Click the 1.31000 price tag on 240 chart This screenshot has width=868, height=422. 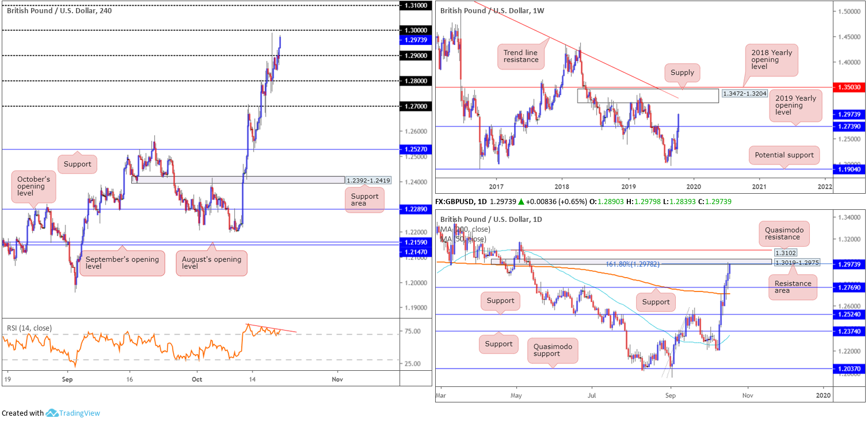pyautogui.click(x=416, y=5)
